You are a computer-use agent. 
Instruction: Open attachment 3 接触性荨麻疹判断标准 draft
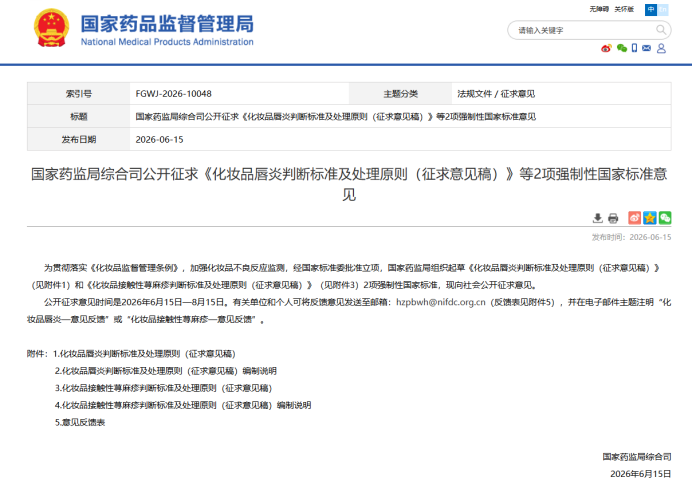(163, 388)
